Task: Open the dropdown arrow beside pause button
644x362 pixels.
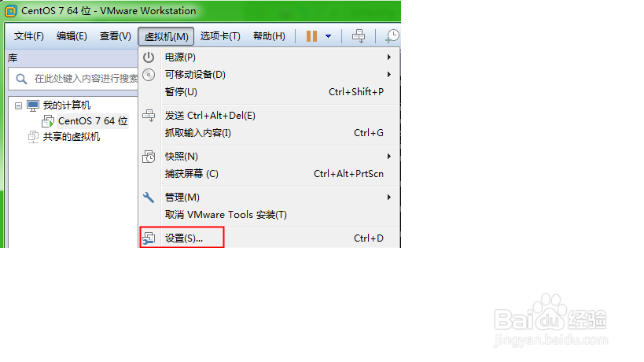Action: tap(328, 36)
